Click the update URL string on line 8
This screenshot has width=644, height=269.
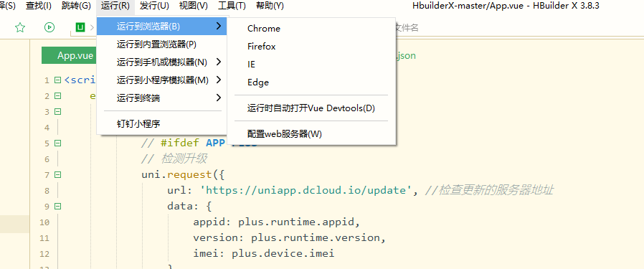click(306, 191)
